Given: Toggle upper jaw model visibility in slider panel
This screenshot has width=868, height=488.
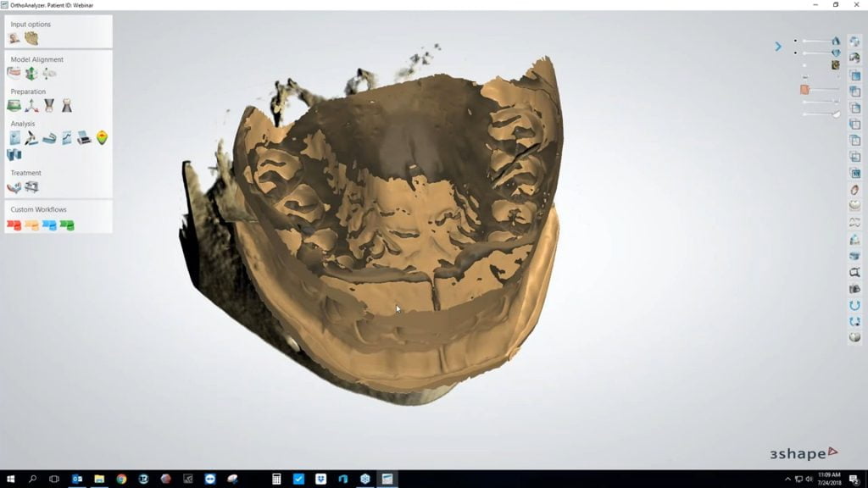Looking at the screenshot, I should pos(836,41).
